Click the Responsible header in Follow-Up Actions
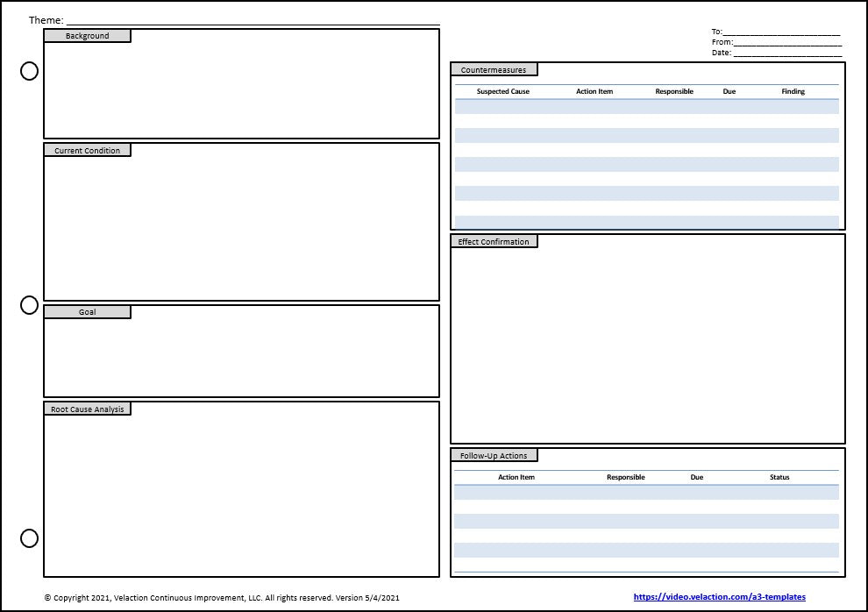The height and width of the screenshot is (612, 868). (x=625, y=477)
